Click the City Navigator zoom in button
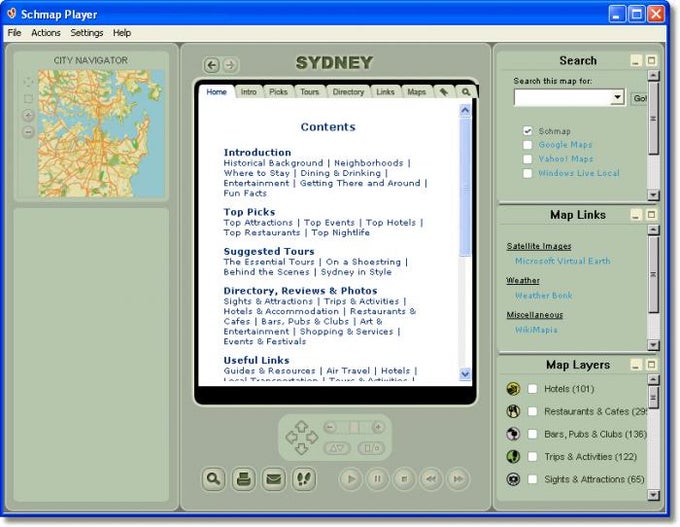 28,116
